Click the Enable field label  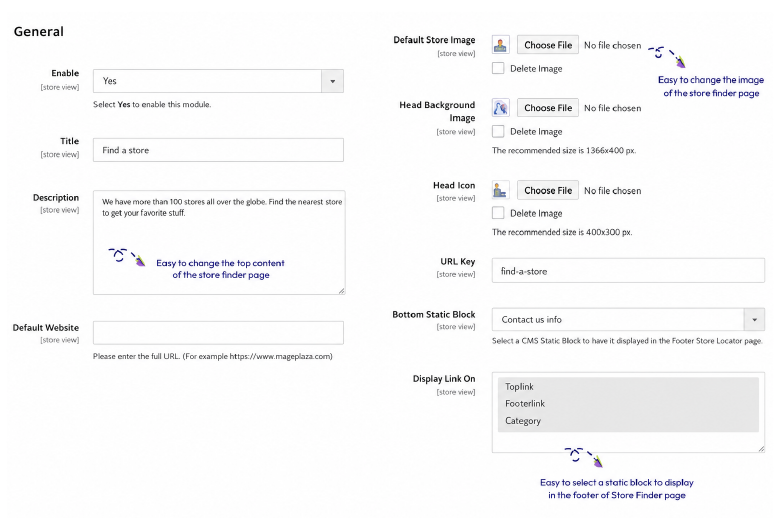(x=65, y=73)
